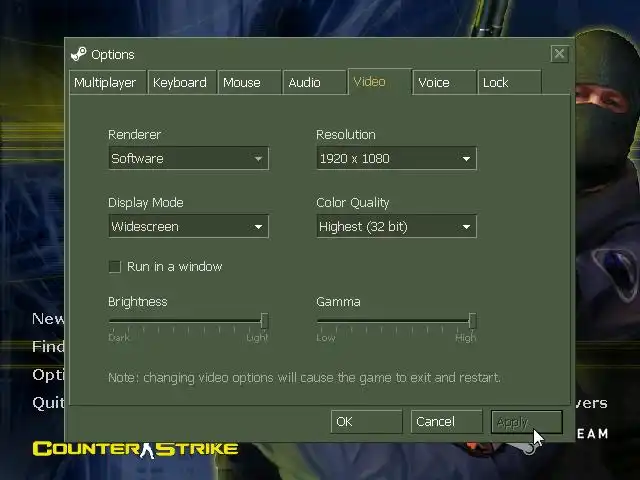The image size is (640, 480).
Task: Click the Gamma slider handle
Action: pyautogui.click(x=472, y=321)
